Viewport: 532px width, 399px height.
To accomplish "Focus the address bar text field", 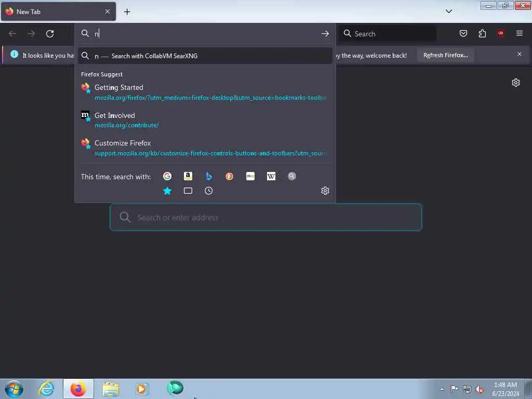I will 205,34.
